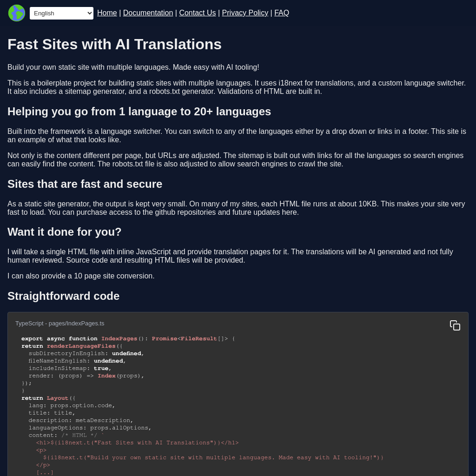Click the 'Fast Sites with AI Translations' heading
Screen dimensions: 476x476
[x=114, y=44]
